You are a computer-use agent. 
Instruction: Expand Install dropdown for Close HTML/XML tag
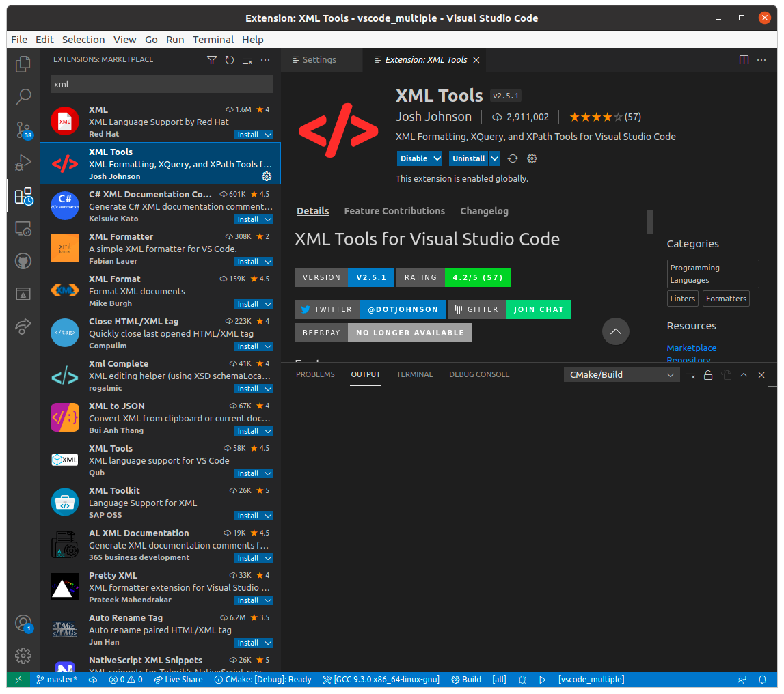click(268, 346)
